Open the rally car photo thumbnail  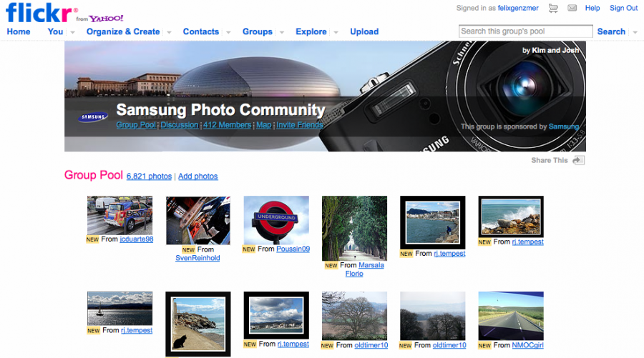120,215
